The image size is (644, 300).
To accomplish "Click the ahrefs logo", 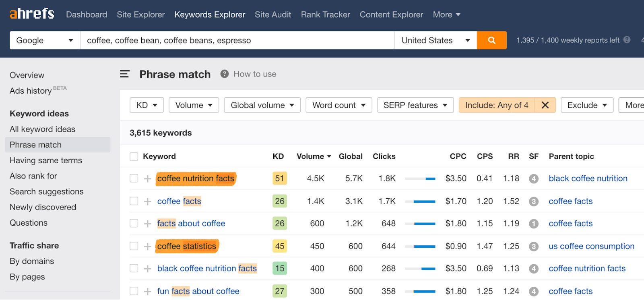I will coord(32,14).
